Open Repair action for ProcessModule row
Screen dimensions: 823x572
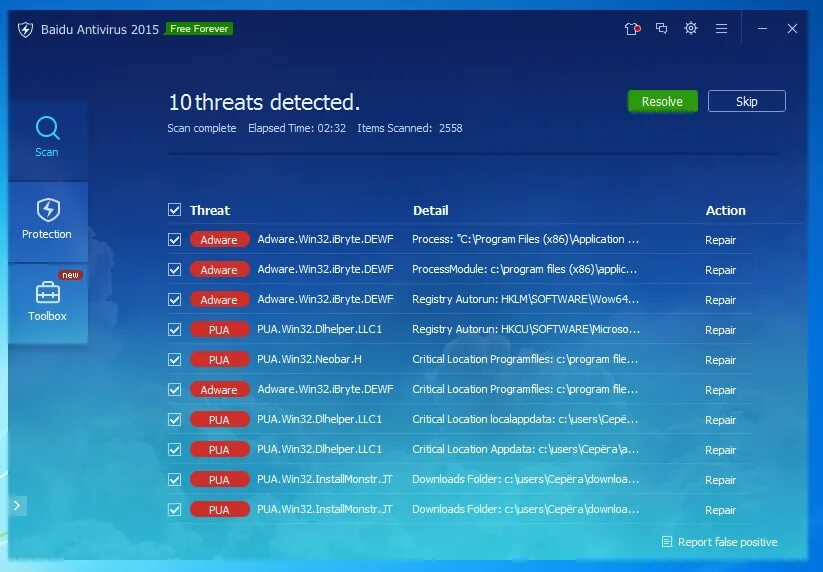click(x=720, y=270)
